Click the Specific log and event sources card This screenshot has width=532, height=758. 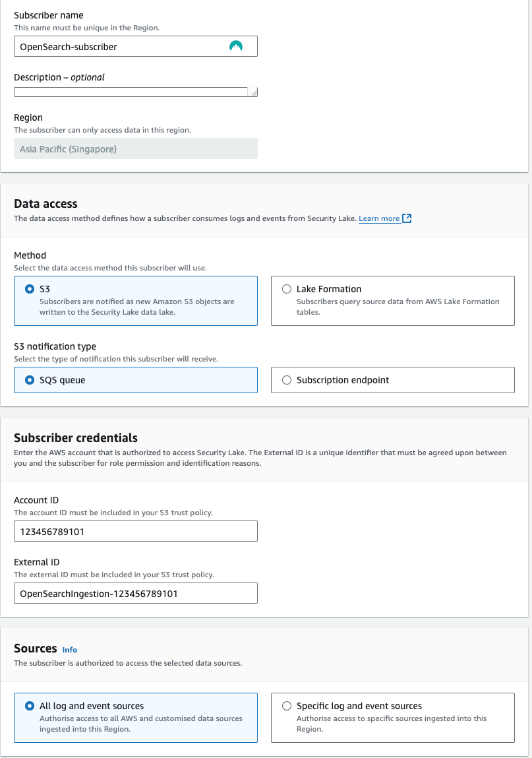click(392, 716)
